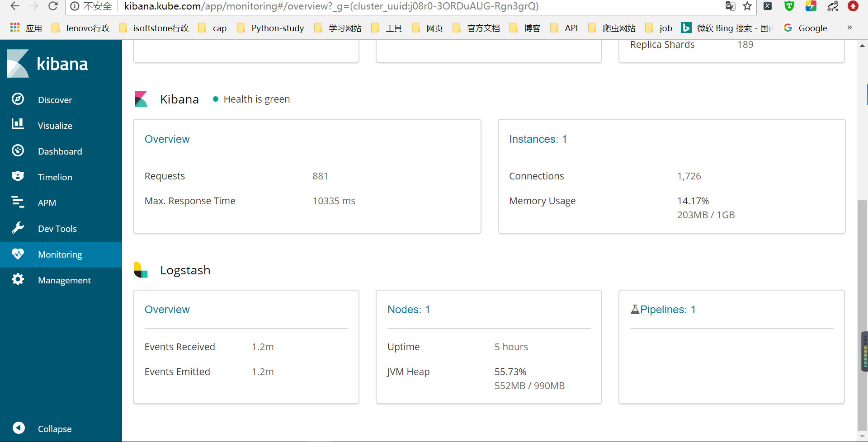Open the Instances: 1 link
Viewport: 868px width, 442px height.
coord(538,139)
